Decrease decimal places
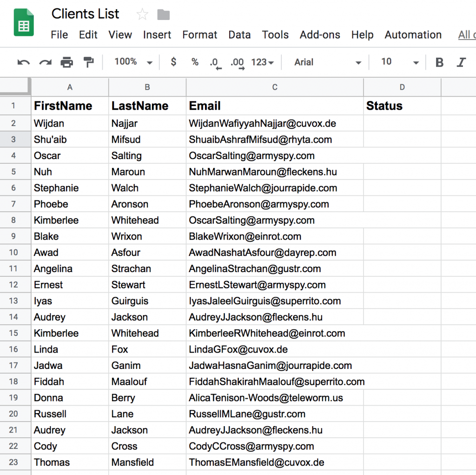Image resolution: width=476 pixels, height=475 pixels. tap(216, 64)
